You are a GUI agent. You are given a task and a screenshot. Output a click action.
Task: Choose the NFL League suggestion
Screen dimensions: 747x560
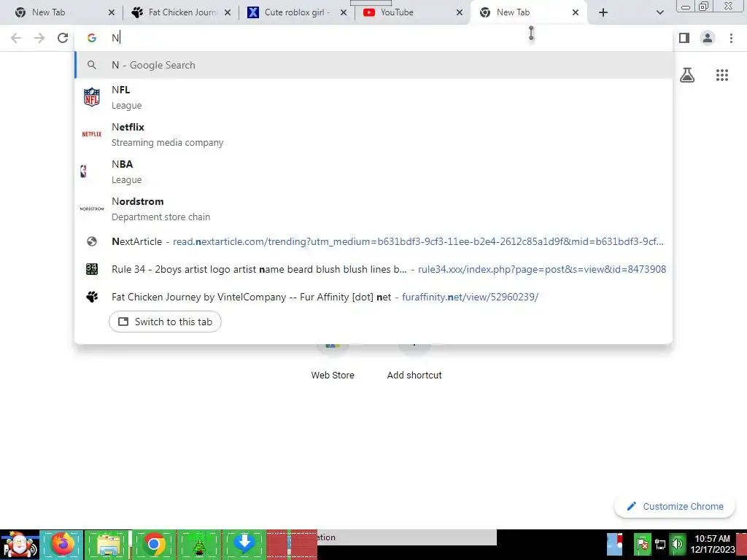click(x=373, y=97)
